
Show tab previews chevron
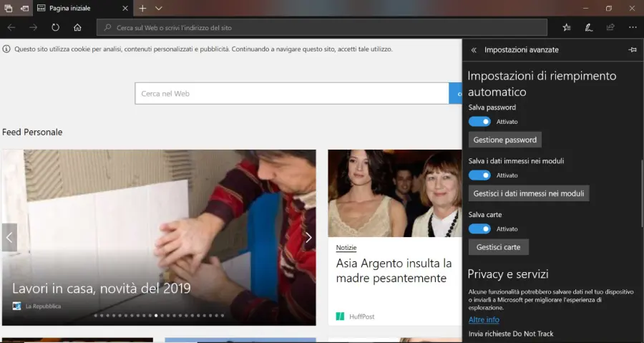pyautogui.click(x=159, y=8)
